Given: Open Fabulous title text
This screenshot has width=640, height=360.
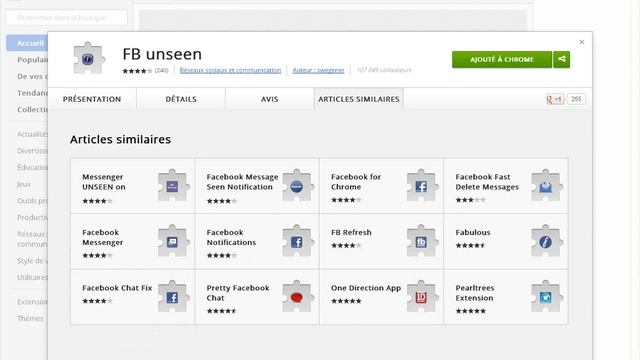Looking at the screenshot, I should pos(473,232).
